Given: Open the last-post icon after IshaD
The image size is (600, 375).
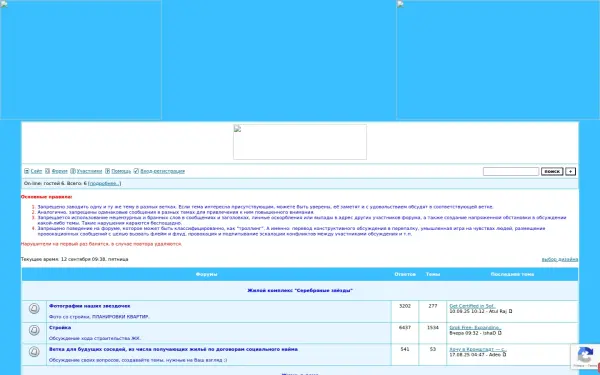Looking at the screenshot, I should coord(499,333).
